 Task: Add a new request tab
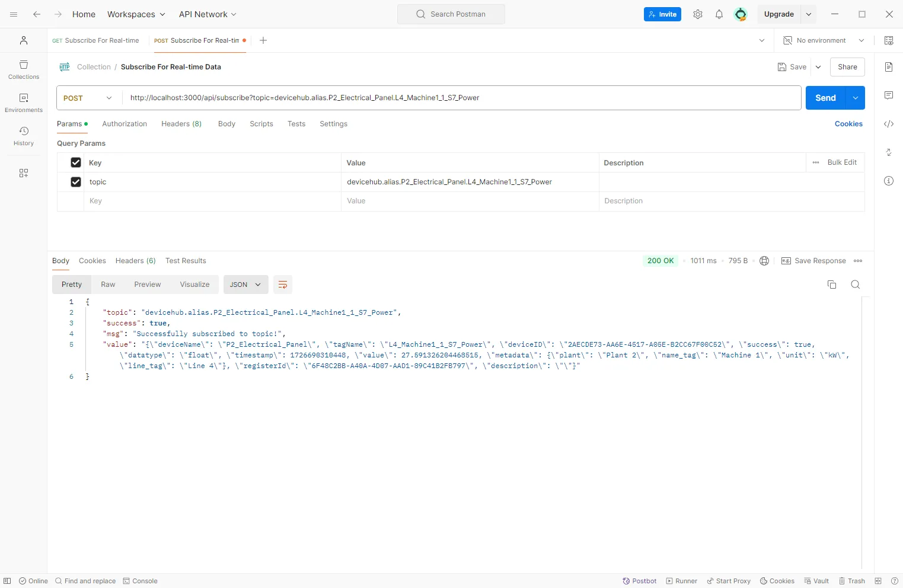click(263, 40)
